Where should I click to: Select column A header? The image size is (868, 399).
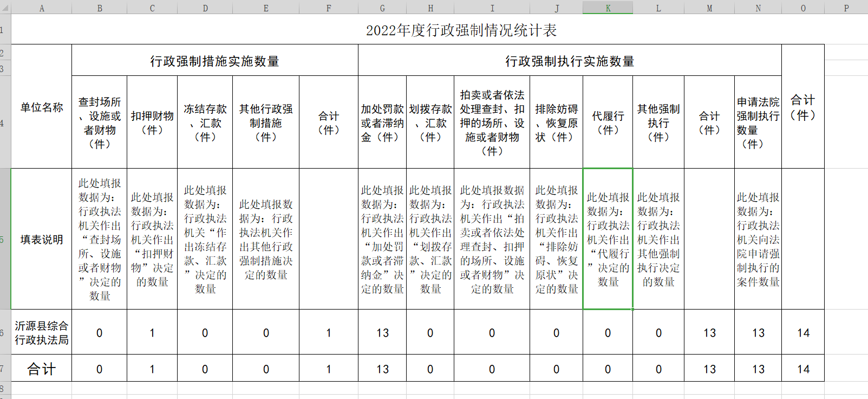(42, 8)
